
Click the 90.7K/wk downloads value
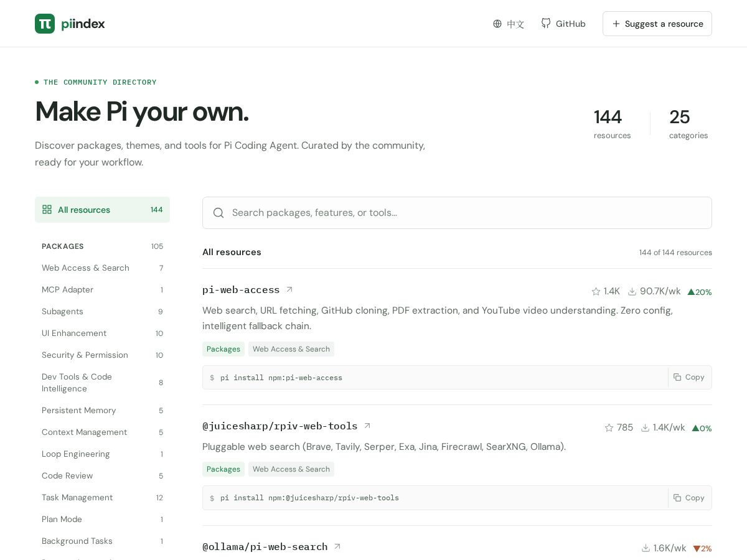660,291
